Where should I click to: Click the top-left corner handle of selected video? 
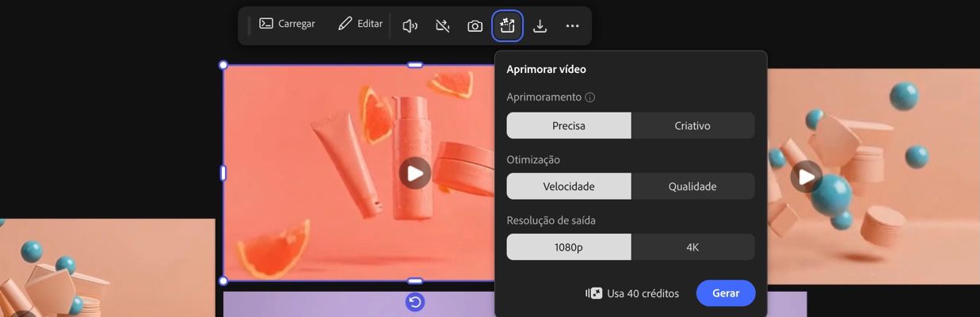click(223, 65)
